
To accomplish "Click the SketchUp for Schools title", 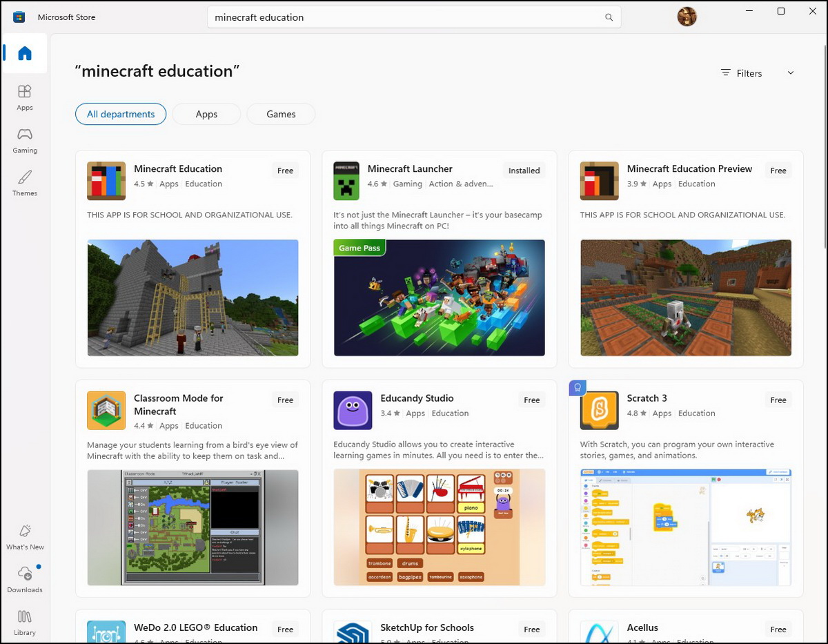I will pos(427,627).
